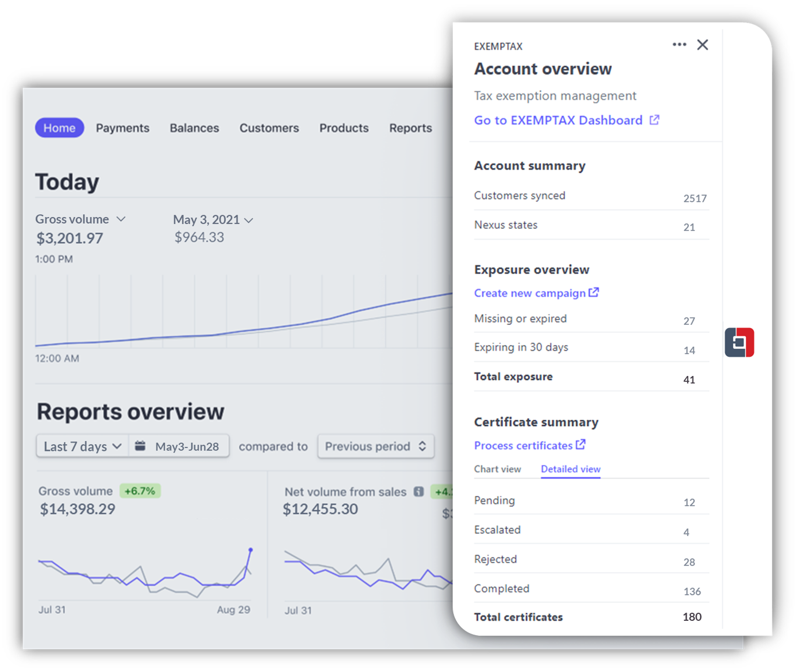Click the $12,455.30 net volume figure
This screenshot has width=802, height=672.
tap(320, 509)
